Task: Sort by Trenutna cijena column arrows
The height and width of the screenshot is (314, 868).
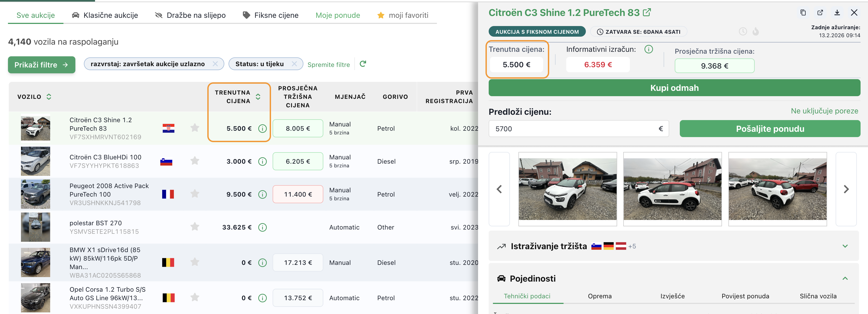Action: coord(258,97)
